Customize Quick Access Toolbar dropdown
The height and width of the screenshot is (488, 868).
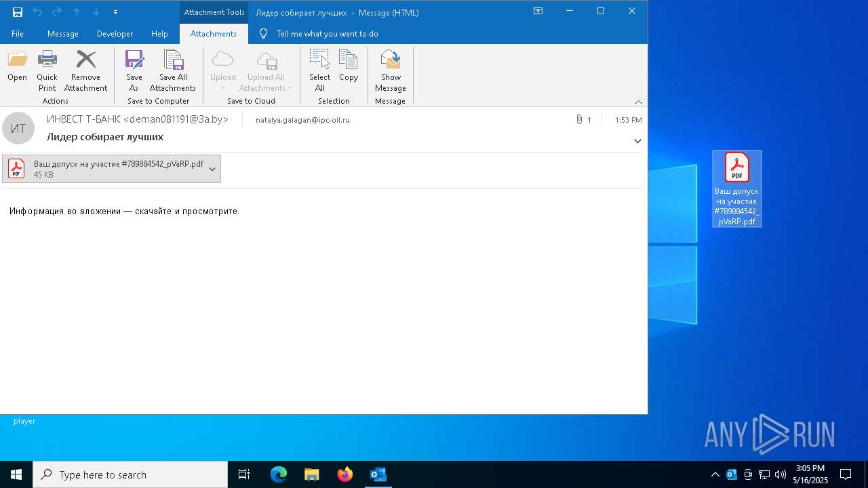[x=115, y=12]
